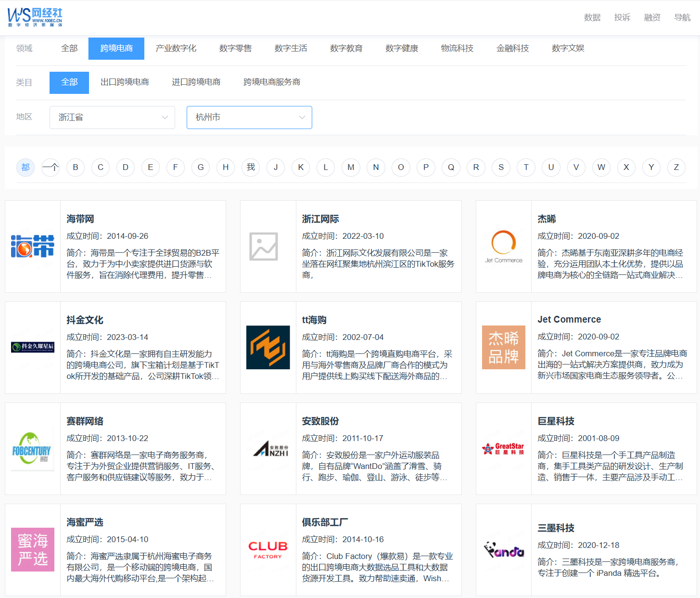Select the letter S filter circle
Viewport: 700px width, 598px height.
501,167
